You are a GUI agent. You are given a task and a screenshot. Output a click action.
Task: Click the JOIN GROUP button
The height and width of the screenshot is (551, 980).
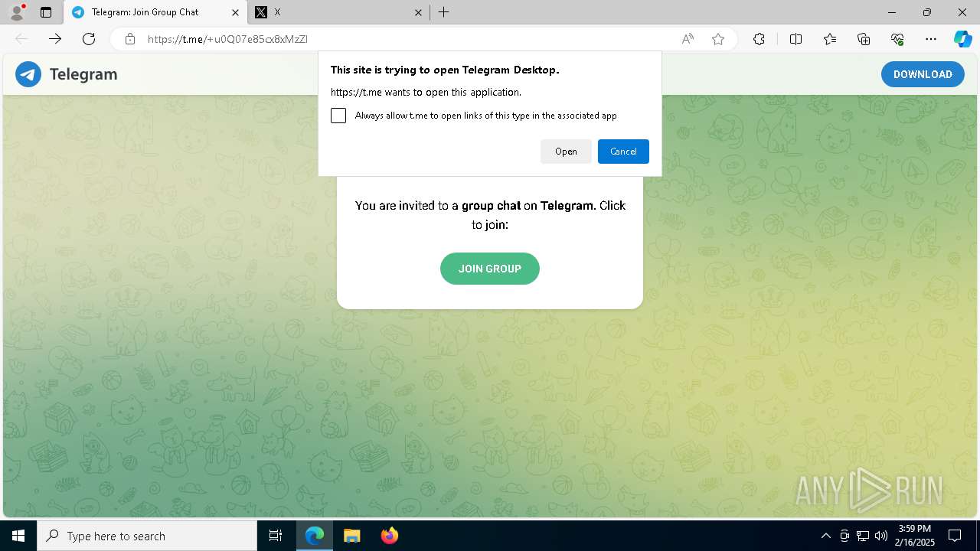coord(490,269)
